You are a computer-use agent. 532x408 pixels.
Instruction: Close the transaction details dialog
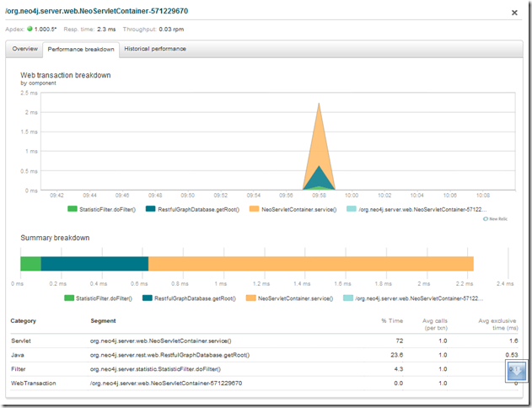click(x=515, y=12)
